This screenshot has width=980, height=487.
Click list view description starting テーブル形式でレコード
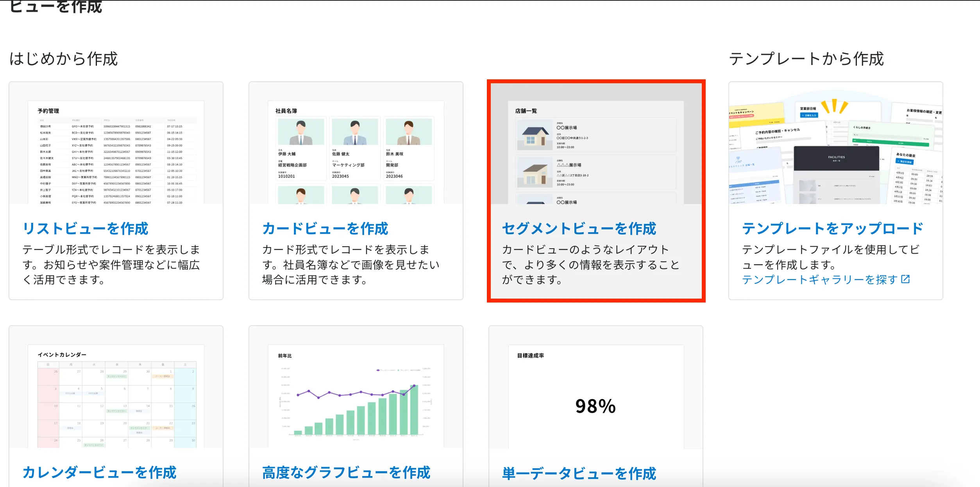tap(111, 265)
